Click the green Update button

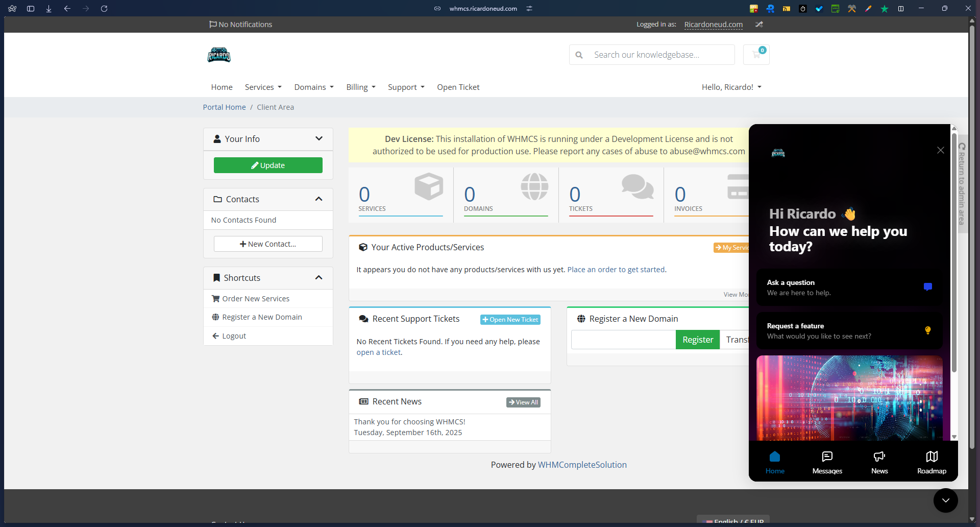(268, 165)
